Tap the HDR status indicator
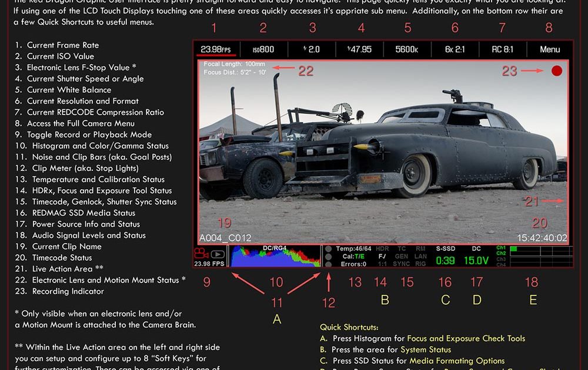588x370 pixels. pos(382,248)
